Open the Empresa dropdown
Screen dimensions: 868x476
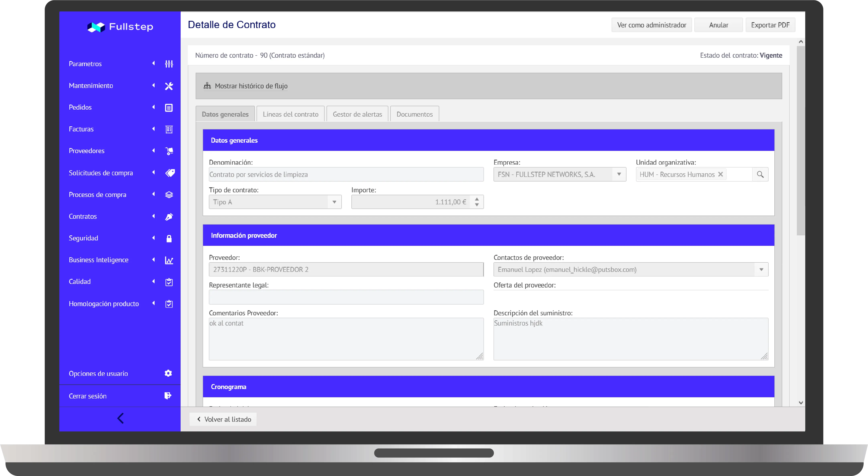(619, 174)
